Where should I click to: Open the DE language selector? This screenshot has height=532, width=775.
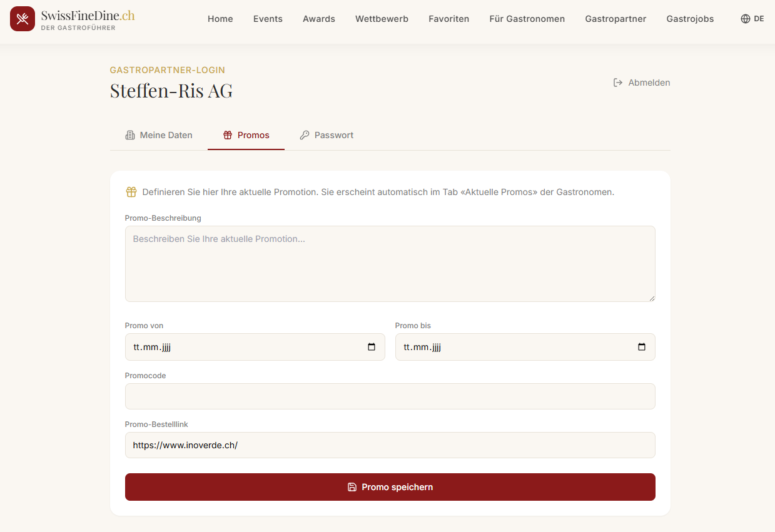click(x=752, y=19)
